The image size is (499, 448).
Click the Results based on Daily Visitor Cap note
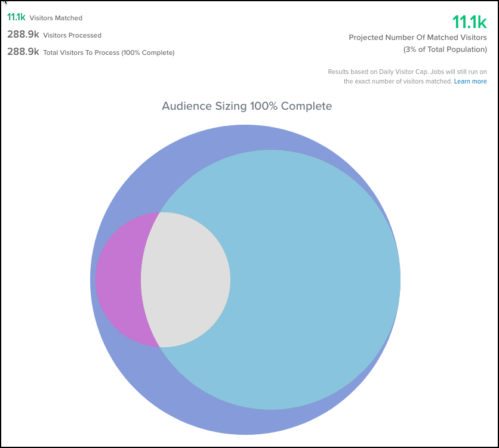tap(407, 72)
